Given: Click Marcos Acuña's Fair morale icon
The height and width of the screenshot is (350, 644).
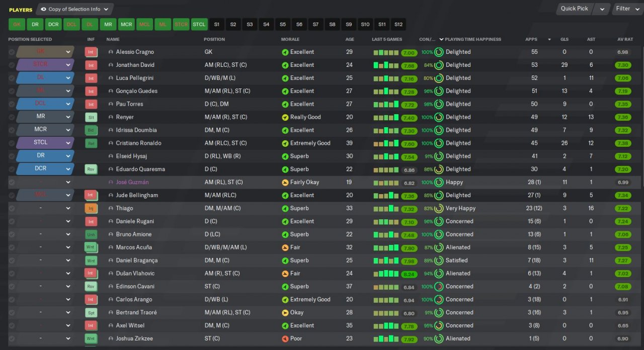Looking at the screenshot, I should pos(285,247).
